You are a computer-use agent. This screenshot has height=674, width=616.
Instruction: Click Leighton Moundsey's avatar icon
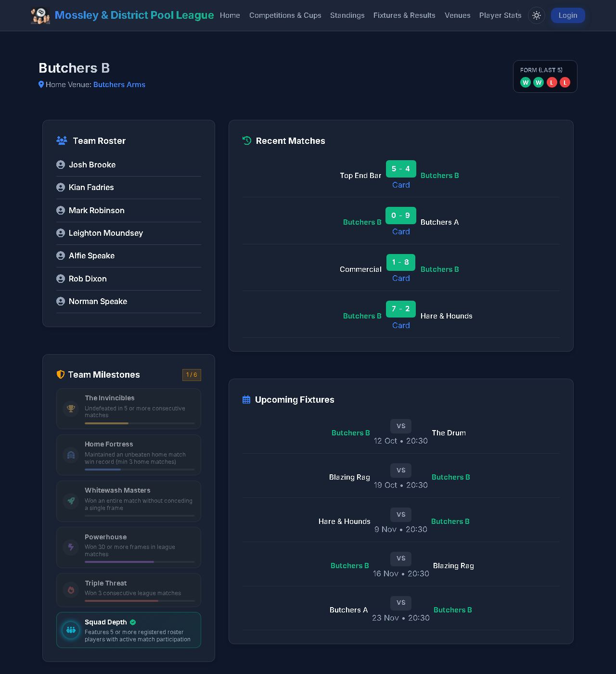point(61,233)
